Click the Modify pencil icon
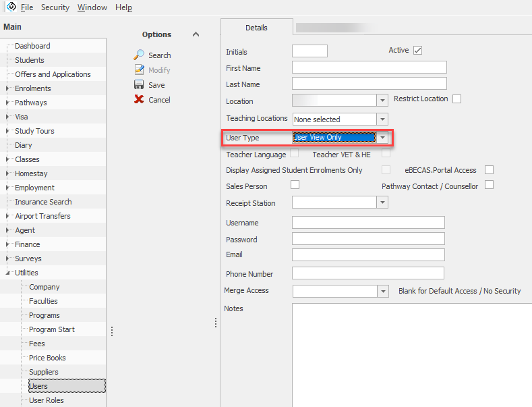The image size is (532, 407). click(139, 70)
